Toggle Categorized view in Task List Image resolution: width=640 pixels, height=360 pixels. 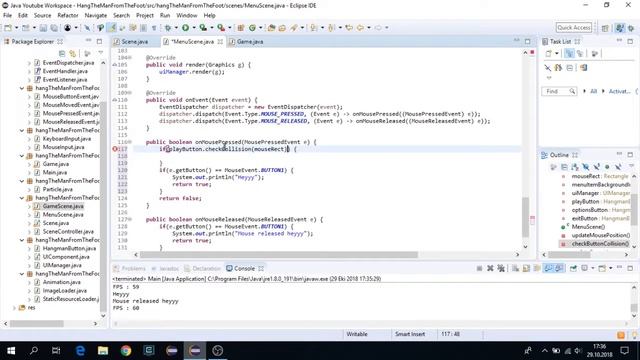pyautogui.click(x=569, y=53)
